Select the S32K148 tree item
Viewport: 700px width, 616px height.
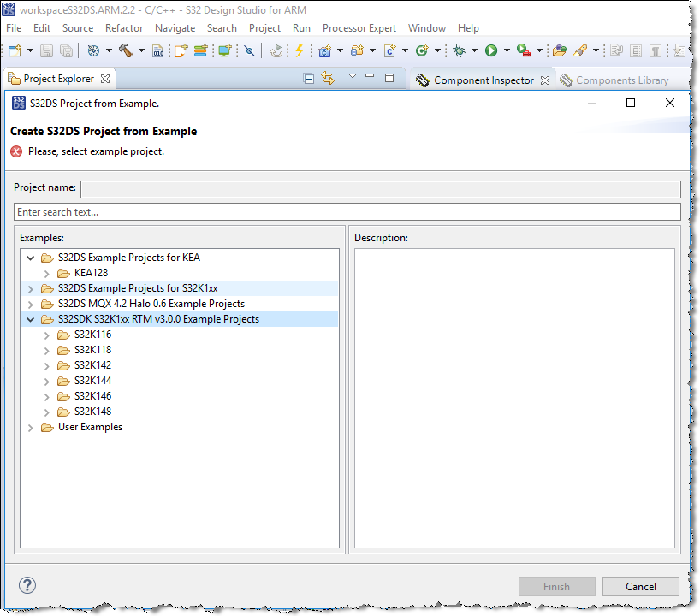coord(93,412)
